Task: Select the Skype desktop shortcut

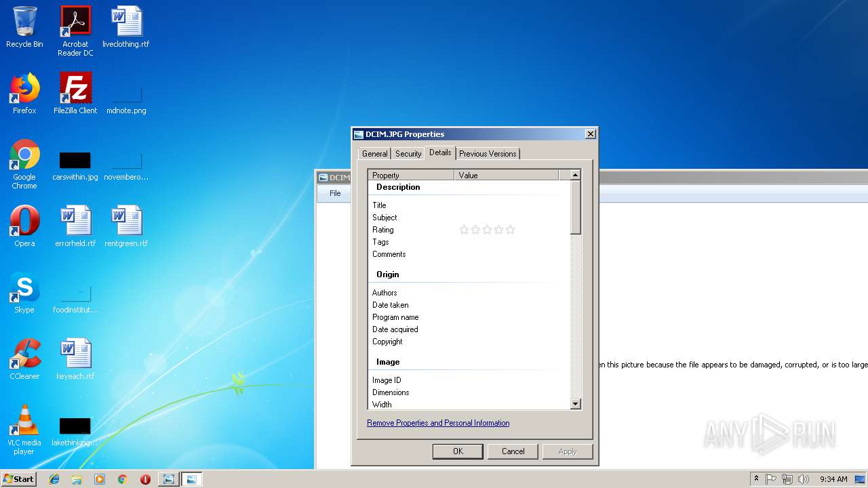Action: (x=24, y=293)
